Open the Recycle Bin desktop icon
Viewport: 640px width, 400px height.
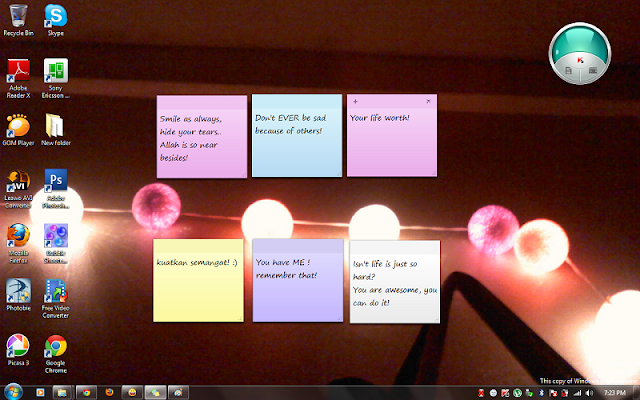click(18, 20)
